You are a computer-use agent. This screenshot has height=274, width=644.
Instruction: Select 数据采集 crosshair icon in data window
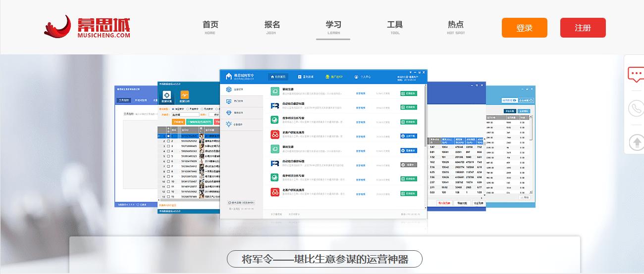pyautogui.click(x=167, y=96)
